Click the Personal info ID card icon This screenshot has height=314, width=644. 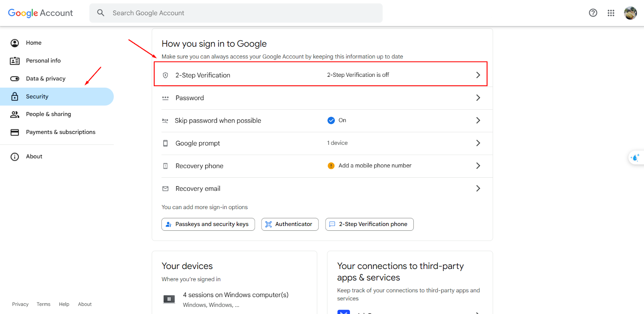click(x=15, y=61)
